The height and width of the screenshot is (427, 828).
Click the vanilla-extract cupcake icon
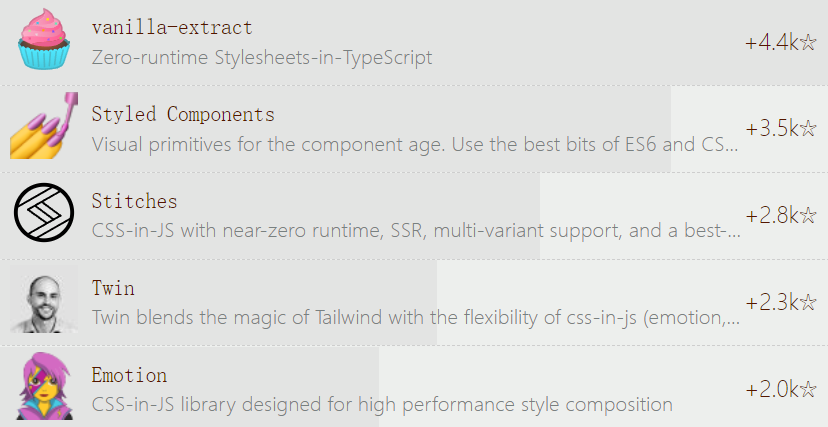pyautogui.click(x=45, y=40)
